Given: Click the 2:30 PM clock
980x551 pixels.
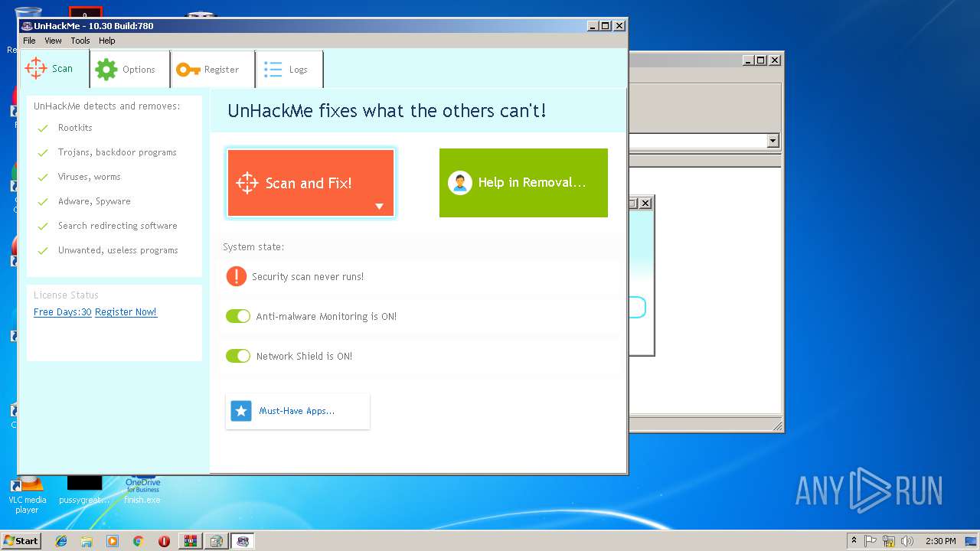Looking at the screenshot, I should (940, 541).
